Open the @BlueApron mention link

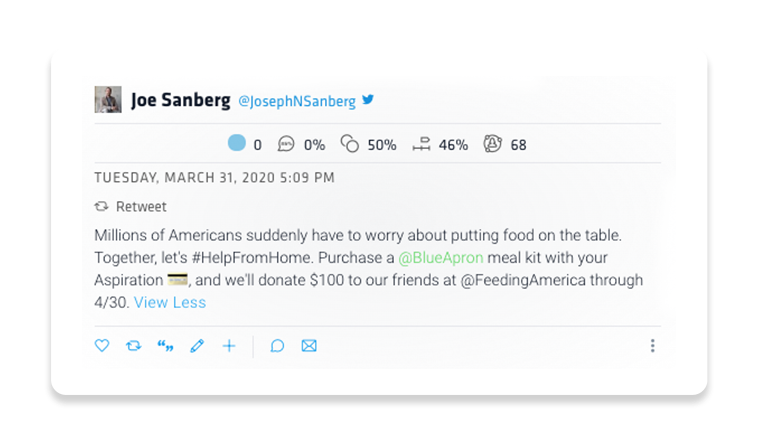pyautogui.click(x=441, y=258)
